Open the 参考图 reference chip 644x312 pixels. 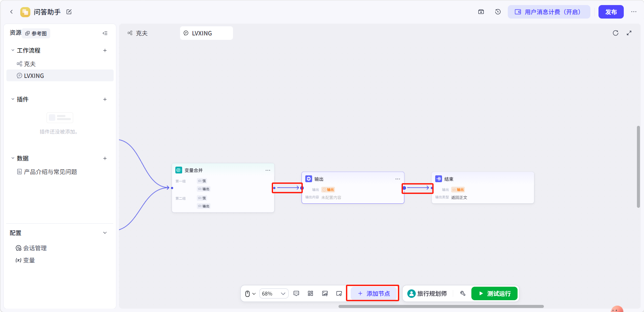(36, 33)
